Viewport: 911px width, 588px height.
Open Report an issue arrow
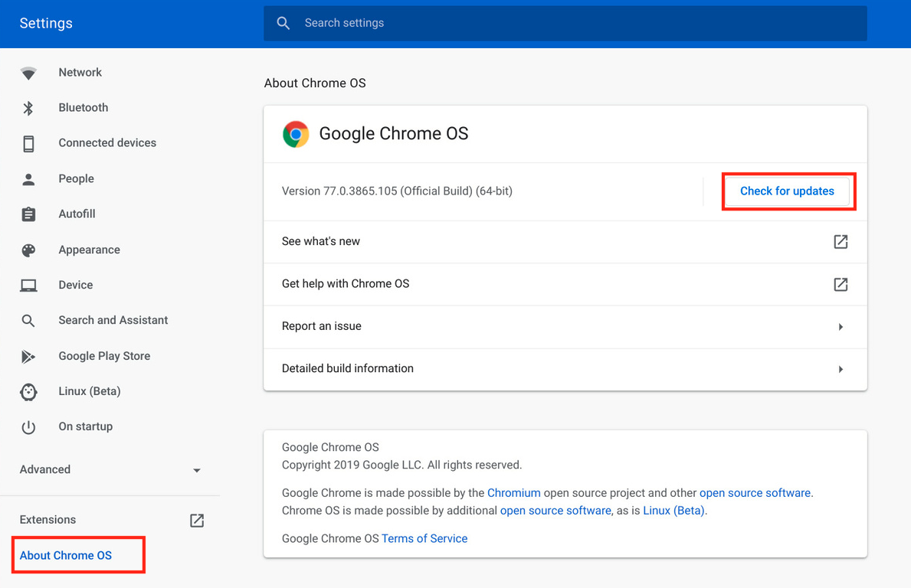[841, 327]
